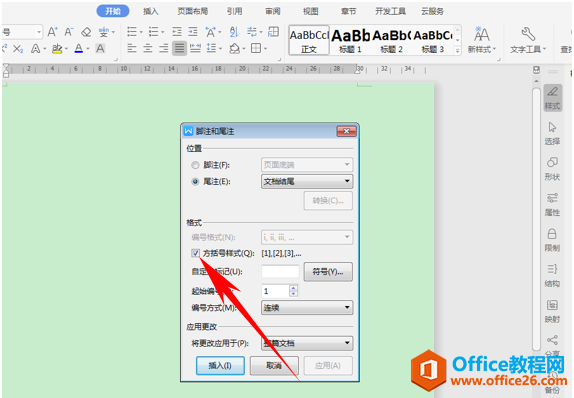Click the 应用(A) Apply button
Image resolution: width=574 pixels, height=398 pixels.
click(x=328, y=365)
